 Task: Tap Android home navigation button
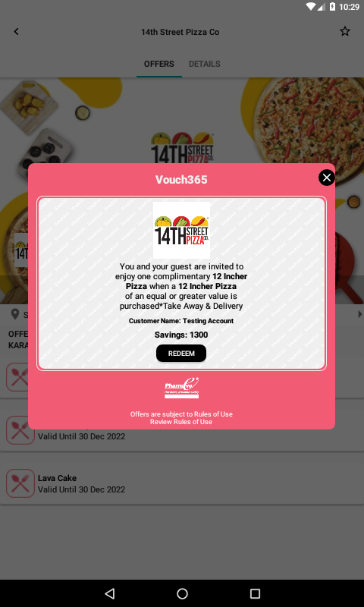coord(182,593)
